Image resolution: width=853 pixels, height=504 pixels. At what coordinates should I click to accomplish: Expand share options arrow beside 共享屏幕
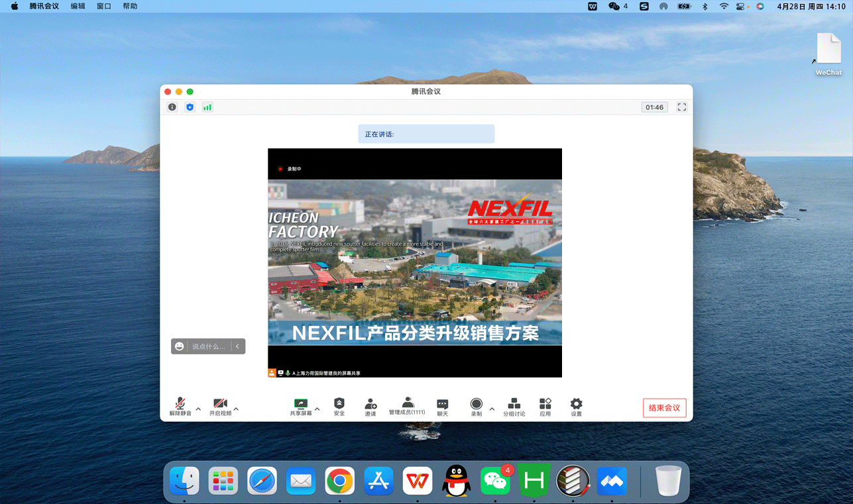click(317, 409)
